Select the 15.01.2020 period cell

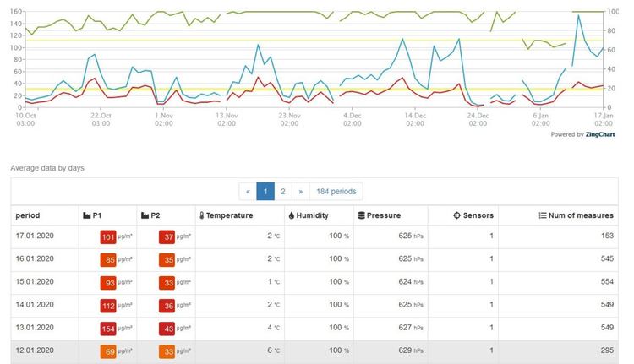pos(45,282)
